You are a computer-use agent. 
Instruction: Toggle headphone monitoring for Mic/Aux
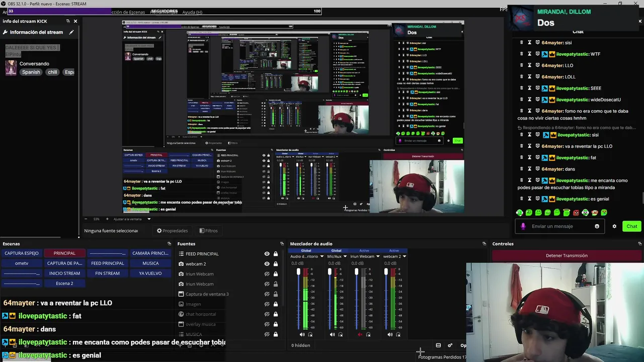click(341, 334)
